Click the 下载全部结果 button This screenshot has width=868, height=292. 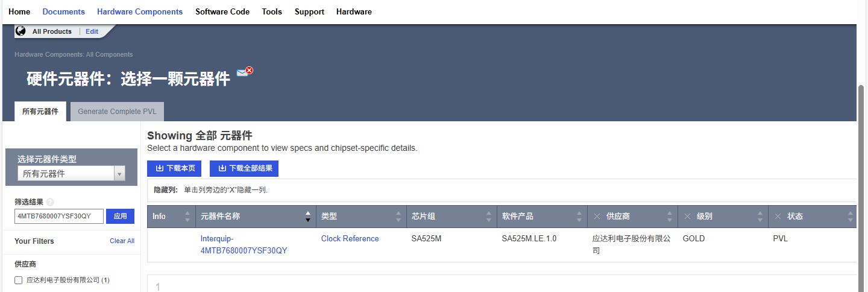(244, 168)
